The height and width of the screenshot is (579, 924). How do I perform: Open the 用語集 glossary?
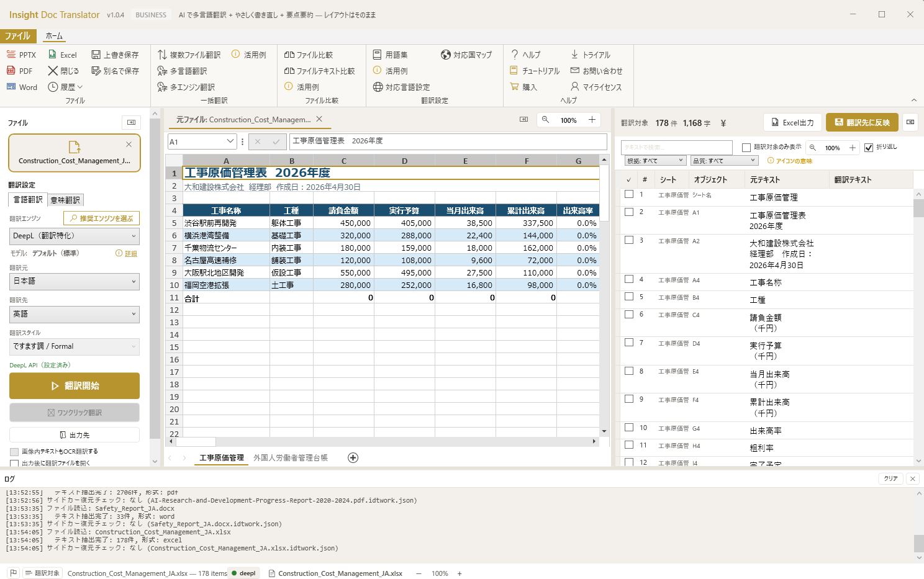[x=390, y=55]
